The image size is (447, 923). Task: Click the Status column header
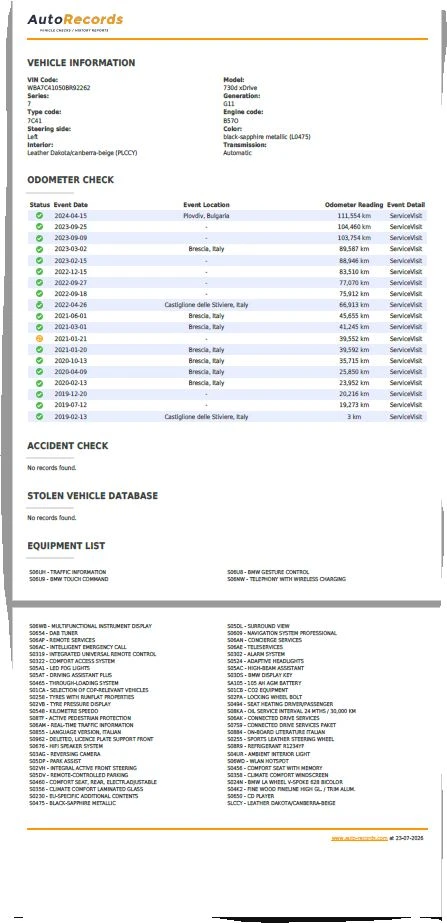(39, 205)
